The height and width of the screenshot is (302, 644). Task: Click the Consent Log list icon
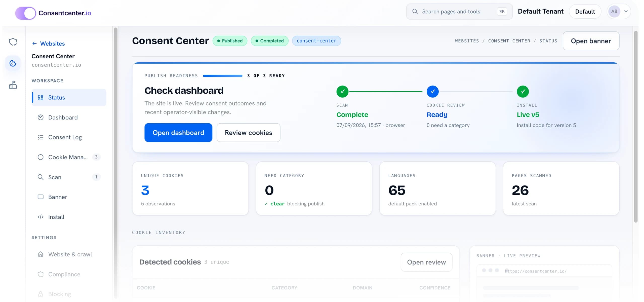(41, 137)
